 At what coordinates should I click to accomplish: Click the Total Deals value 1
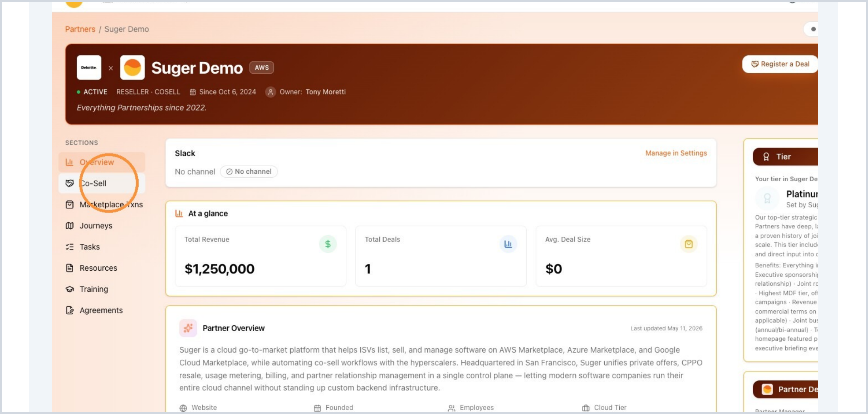tap(368, 269)
